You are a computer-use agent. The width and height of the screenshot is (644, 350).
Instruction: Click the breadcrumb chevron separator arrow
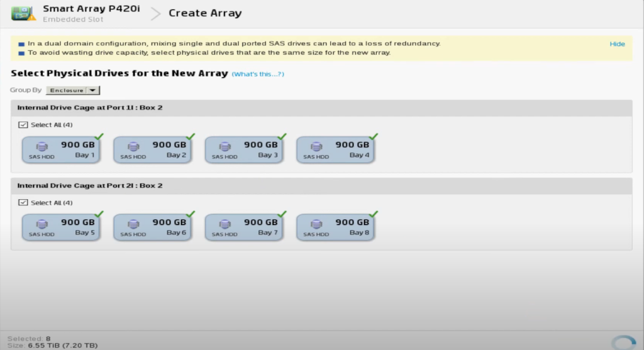155,14
